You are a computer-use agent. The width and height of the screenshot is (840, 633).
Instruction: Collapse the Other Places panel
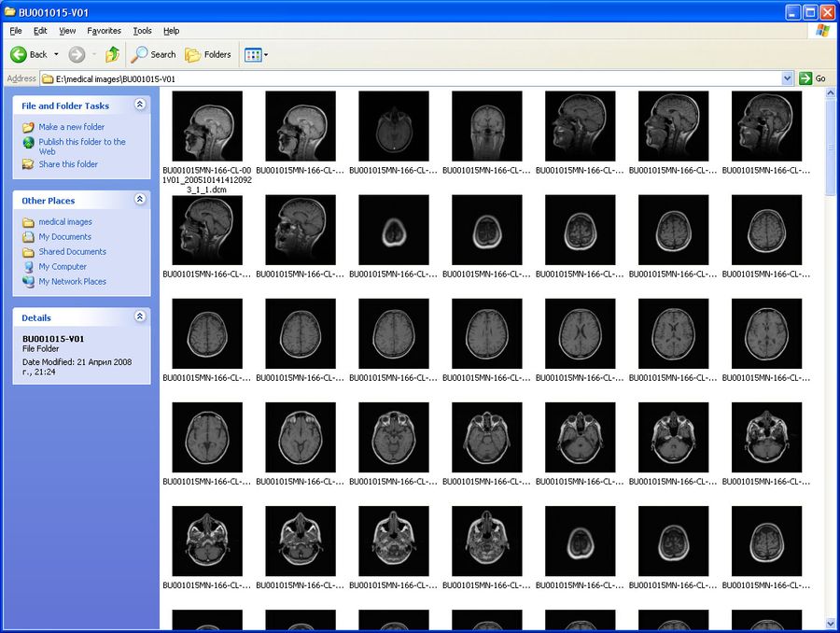coord(140,200)
